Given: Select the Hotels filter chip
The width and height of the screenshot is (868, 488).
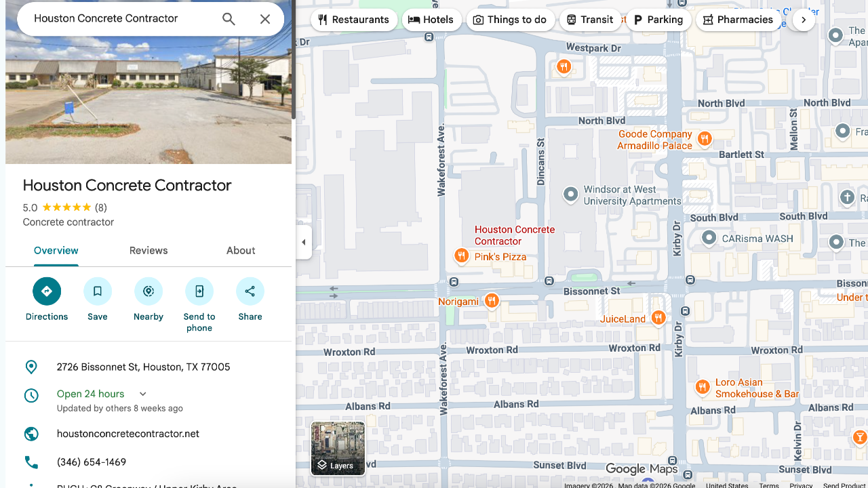Looking at the screenshot, I should pyautogui.click(x=431, y=20).
